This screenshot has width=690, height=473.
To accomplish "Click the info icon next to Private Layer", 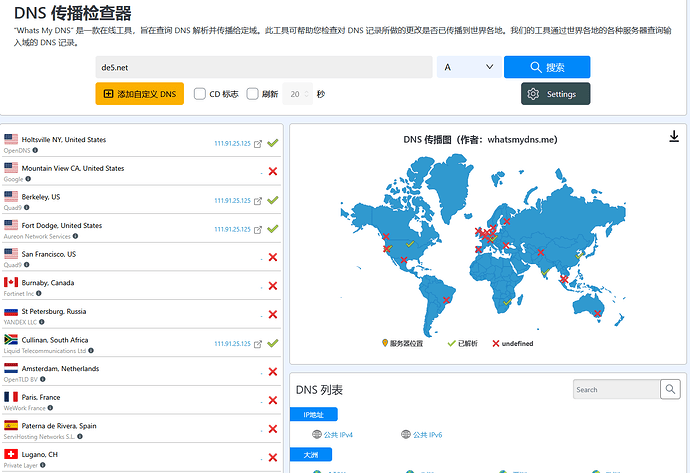I will pos(43,465).
